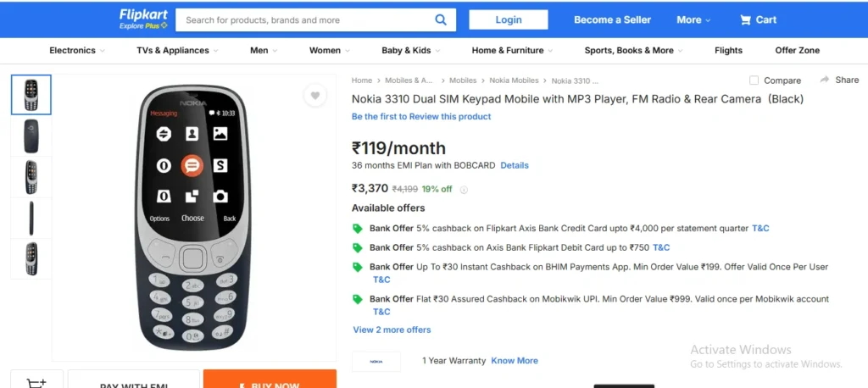
Task: Open the Cart icon in header
Action: [x=746, y=19]
